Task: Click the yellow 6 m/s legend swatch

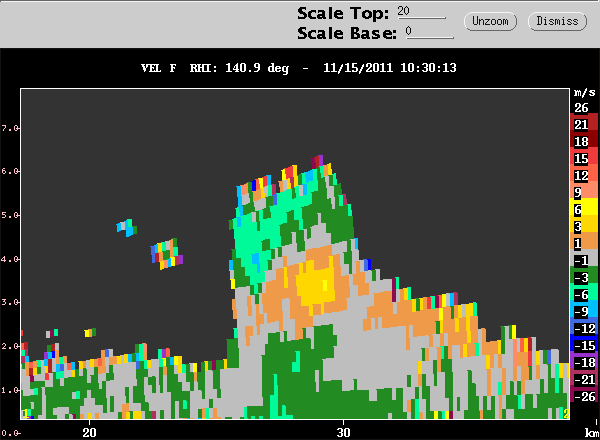Action: [584, 209]
